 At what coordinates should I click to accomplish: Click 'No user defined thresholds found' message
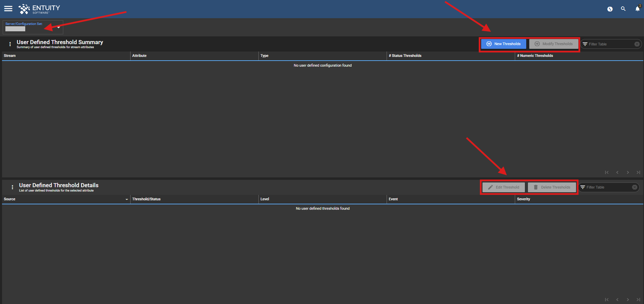pyautogui.click(x=323, y=209)
